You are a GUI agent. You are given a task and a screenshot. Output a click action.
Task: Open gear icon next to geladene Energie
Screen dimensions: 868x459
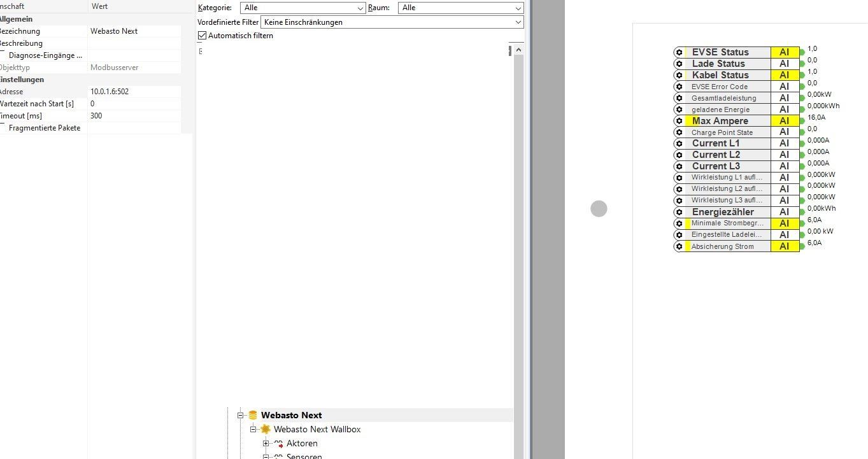pos(679,109)
